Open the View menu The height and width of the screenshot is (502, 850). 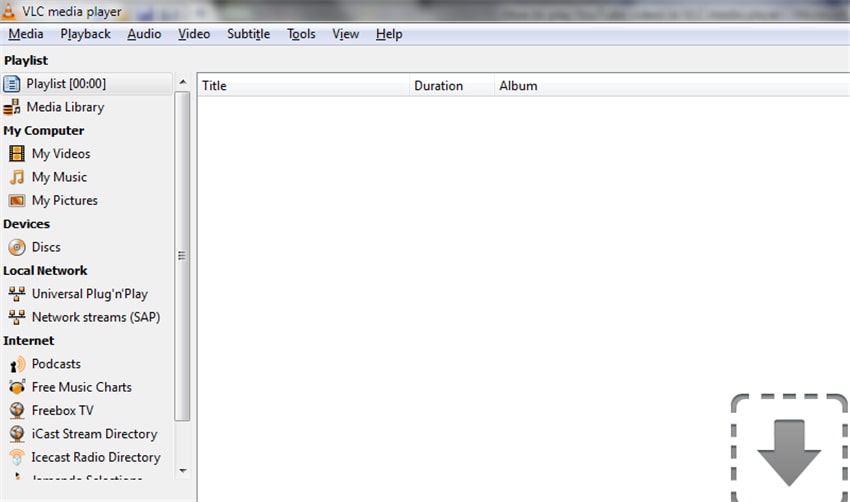tap(345, 34)
